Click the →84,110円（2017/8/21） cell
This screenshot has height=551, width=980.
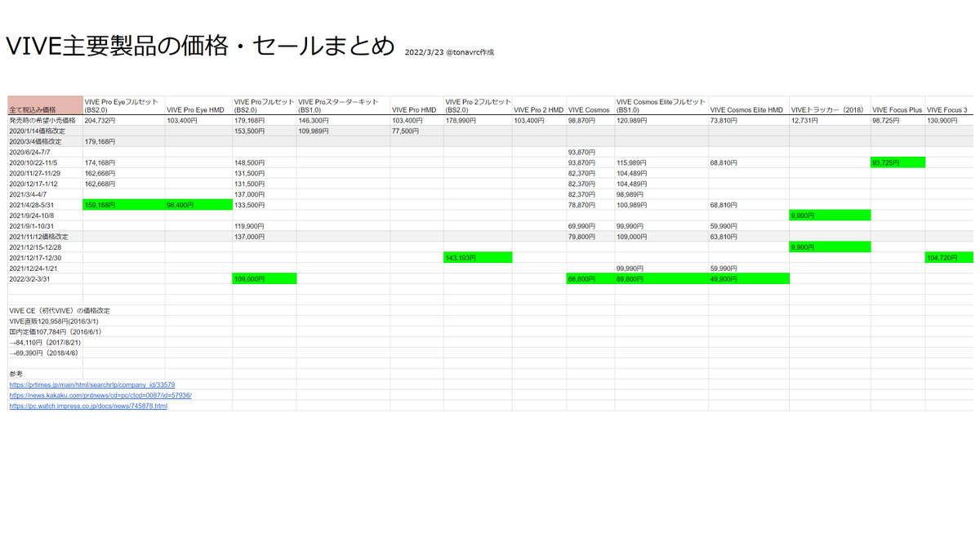point(45,343)
